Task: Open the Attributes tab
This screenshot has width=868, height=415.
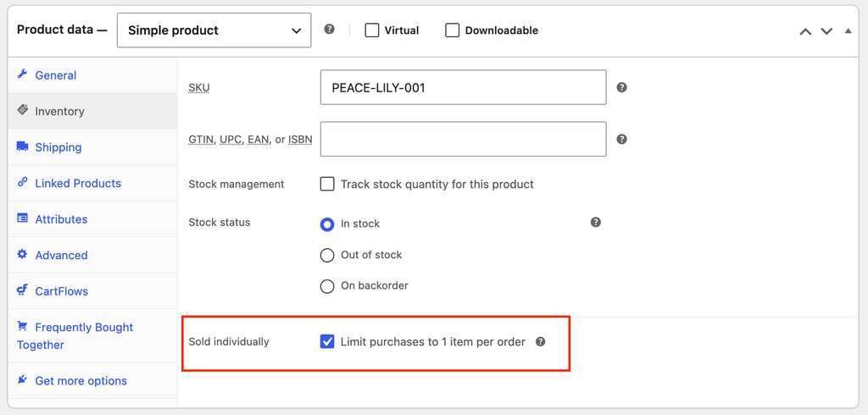Action: click(92, 219)
